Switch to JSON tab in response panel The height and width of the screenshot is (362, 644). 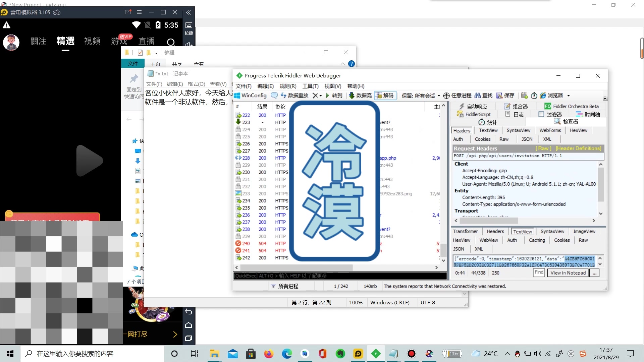pyautogui.click(x=459, y=248)
